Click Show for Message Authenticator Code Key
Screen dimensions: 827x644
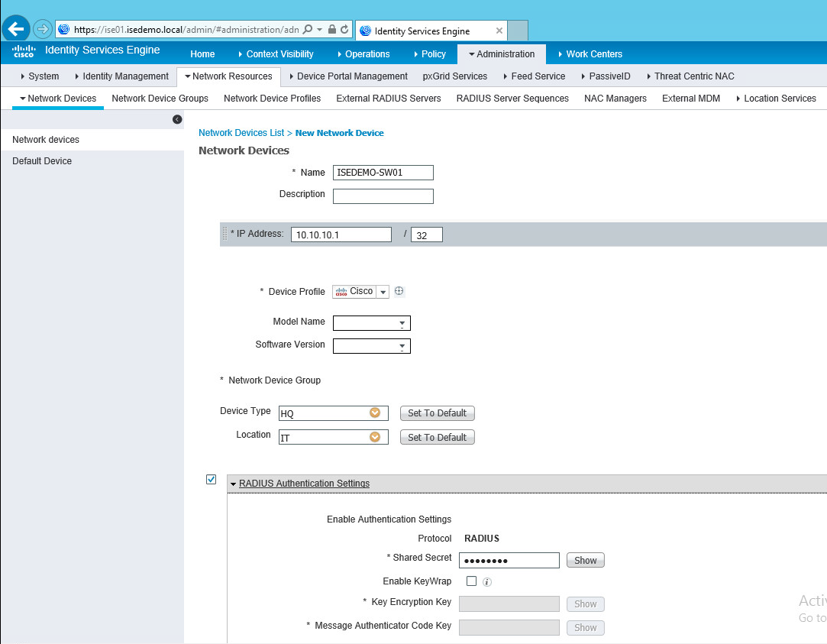[586, 628]
